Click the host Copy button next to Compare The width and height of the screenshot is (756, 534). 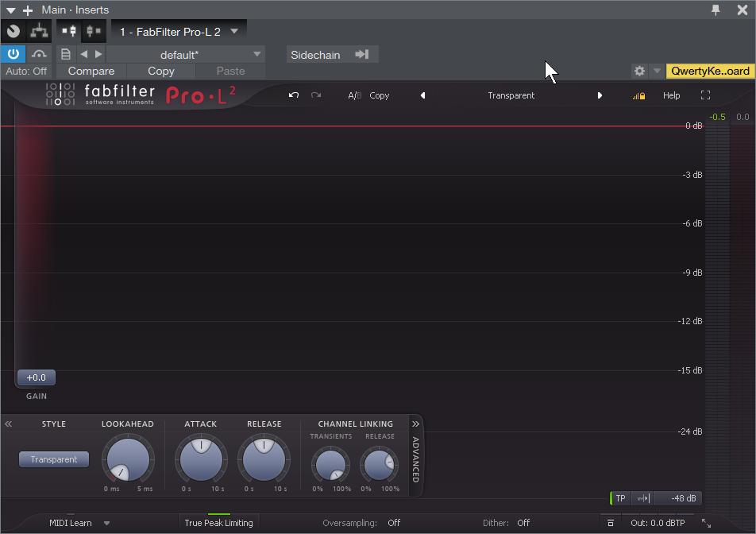pos(161,71)
